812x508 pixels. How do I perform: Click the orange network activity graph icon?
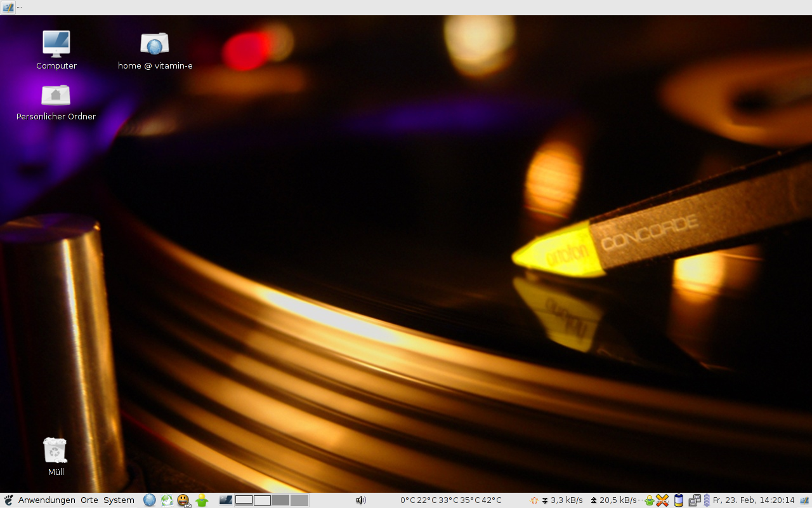[x=534, y=500]
